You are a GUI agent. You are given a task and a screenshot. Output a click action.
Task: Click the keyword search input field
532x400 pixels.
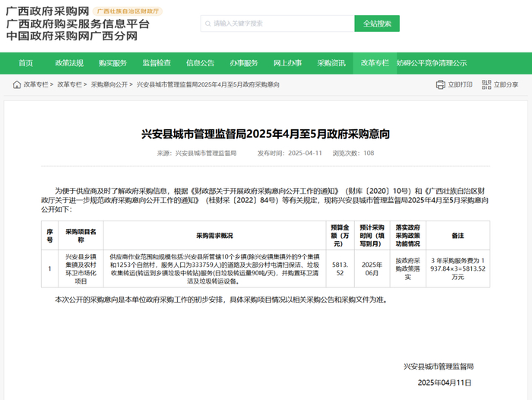pyautogui.click(x=277, y=24)
